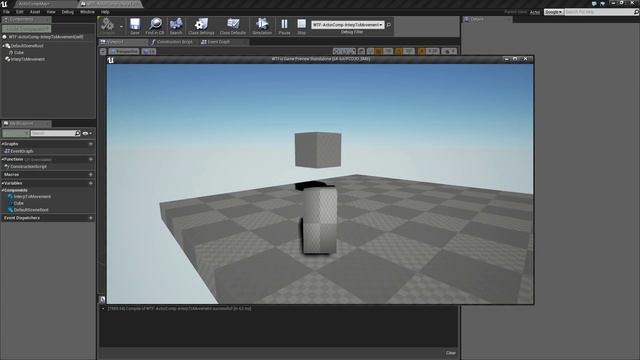Click the Simulation toolbar icon
Image resolution: width=640 pixels, height=360 pixels.
[262, 26]
